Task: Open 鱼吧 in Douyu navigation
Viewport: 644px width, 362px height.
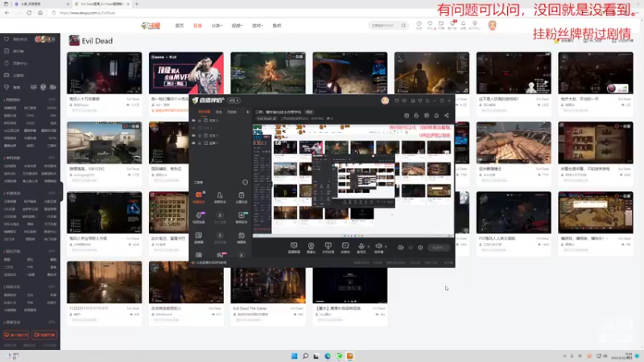Action: [x=277, y=26]
